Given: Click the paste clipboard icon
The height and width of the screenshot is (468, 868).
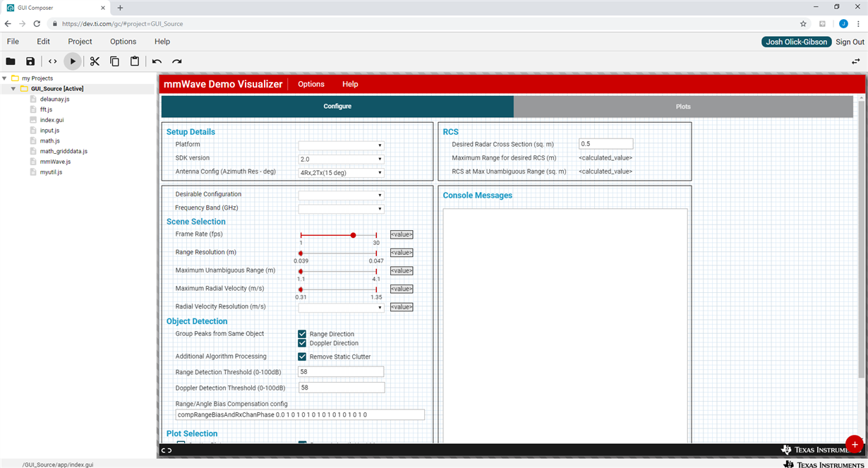Looking at the screenshot, I should point(134,61).
